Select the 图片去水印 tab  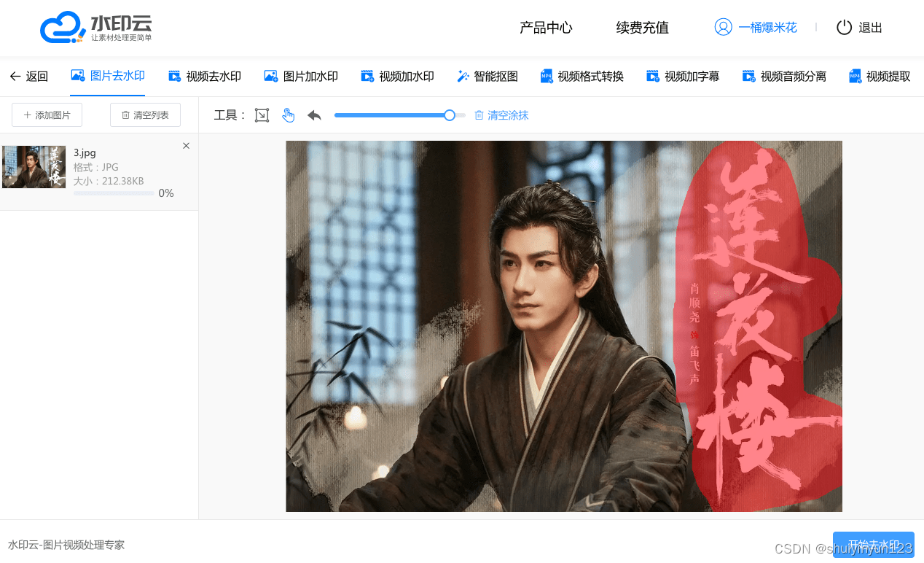click(x=108, y=76)
